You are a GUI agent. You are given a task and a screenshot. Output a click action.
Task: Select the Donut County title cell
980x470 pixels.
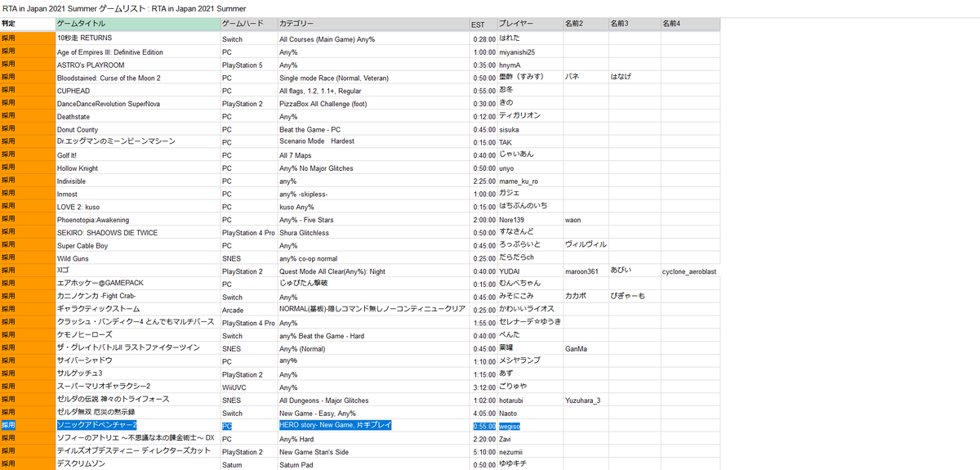[137, 129]
